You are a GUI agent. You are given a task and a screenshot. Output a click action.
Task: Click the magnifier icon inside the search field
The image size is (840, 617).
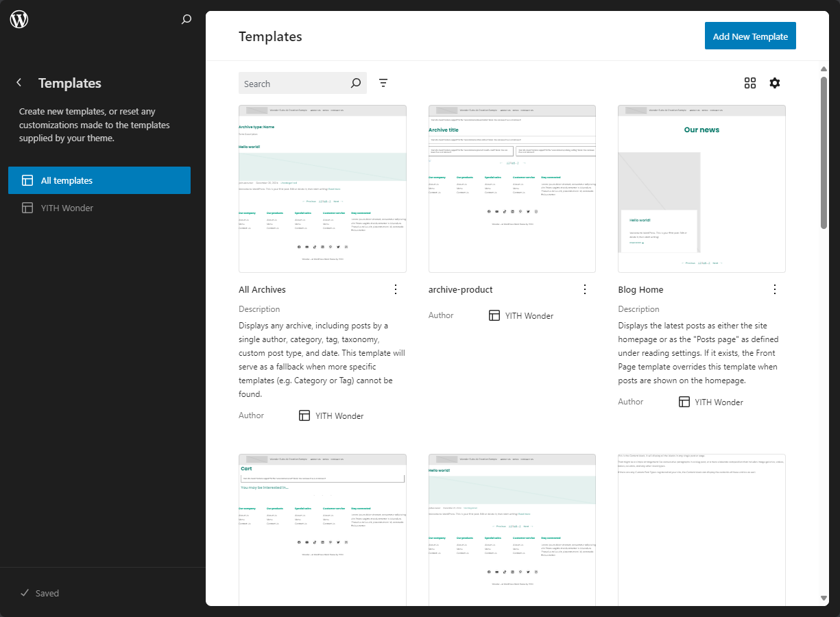(x=355, y=82)
